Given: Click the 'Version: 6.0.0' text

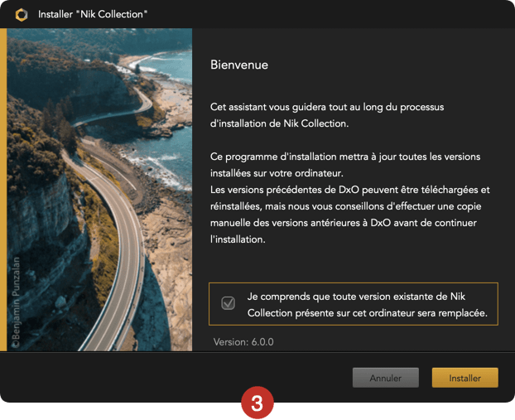Looking at the screenshot, I should pyautogui.click(x=243, y=342).
